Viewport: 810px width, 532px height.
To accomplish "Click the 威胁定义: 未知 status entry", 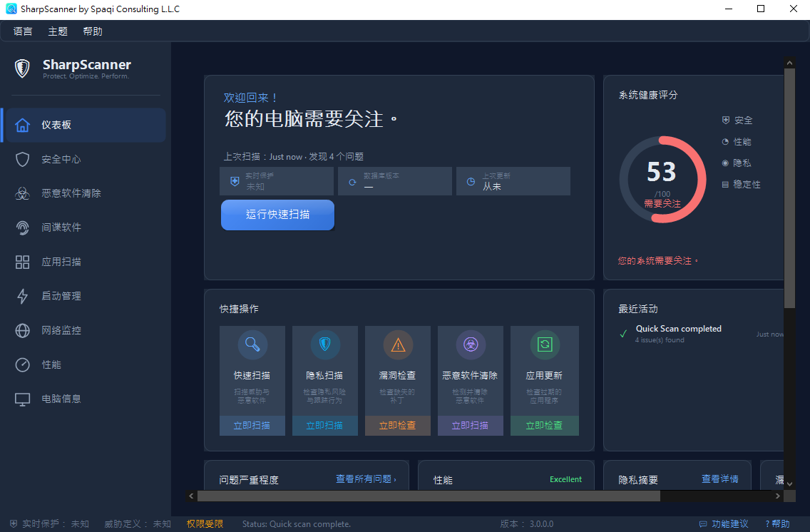I will pos(138,524).
